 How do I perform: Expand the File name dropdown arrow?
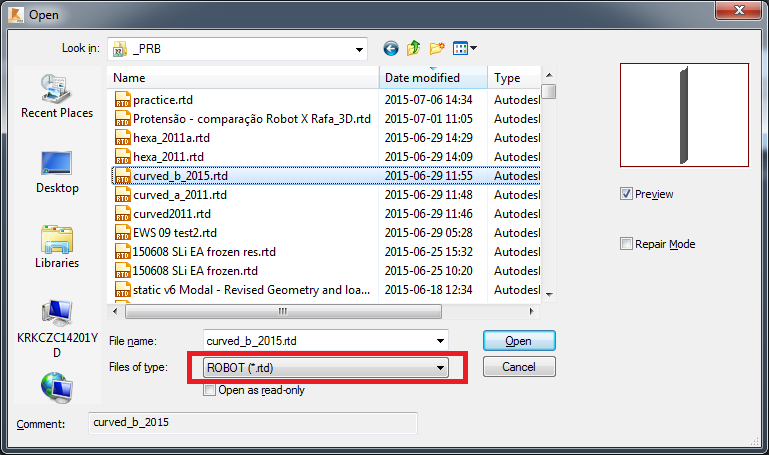point(440,341)
